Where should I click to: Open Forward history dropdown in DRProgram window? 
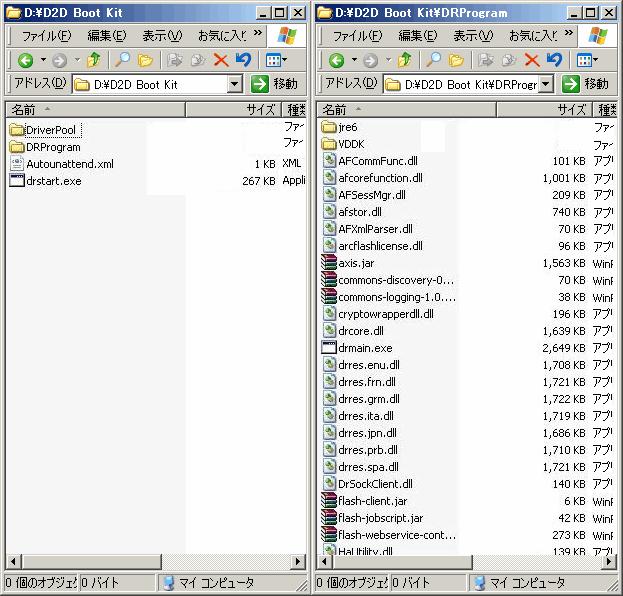tap(389, 60)
